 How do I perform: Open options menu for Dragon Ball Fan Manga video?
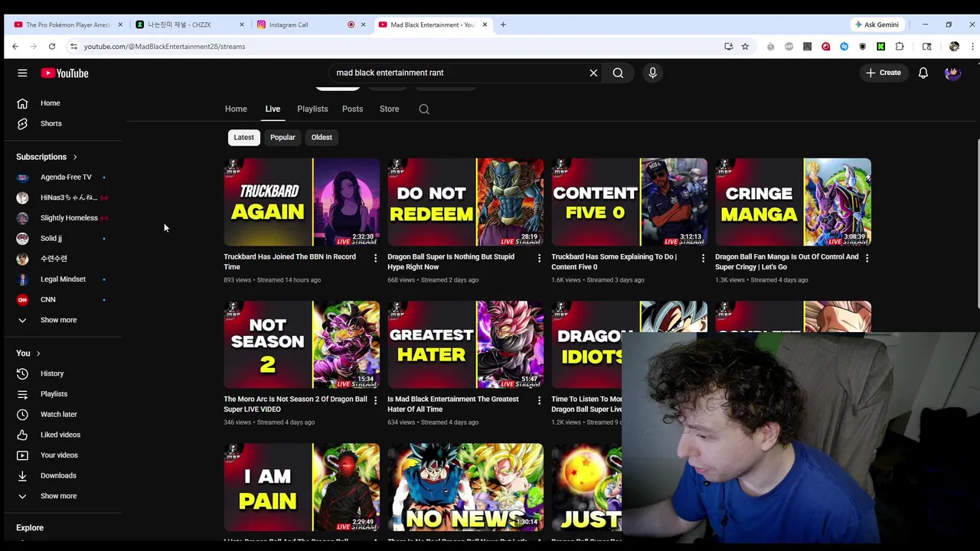pyautogui.click(x=867, y=258)
